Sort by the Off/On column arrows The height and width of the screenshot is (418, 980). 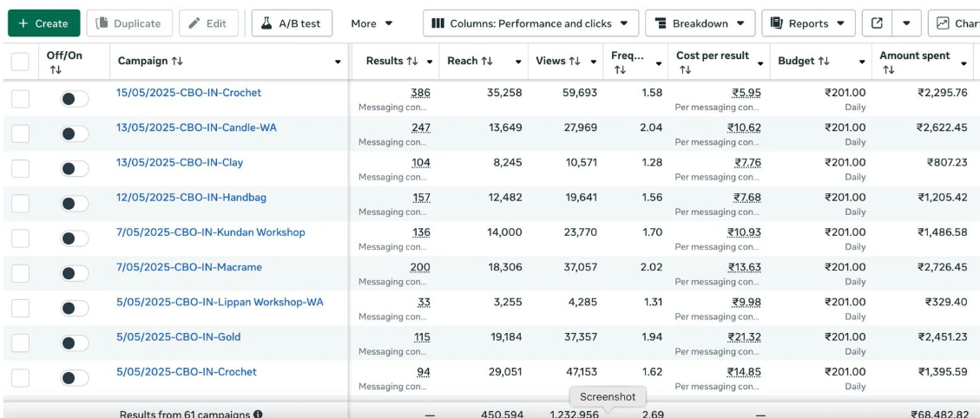pyautogui.click(x=56, y=69)
